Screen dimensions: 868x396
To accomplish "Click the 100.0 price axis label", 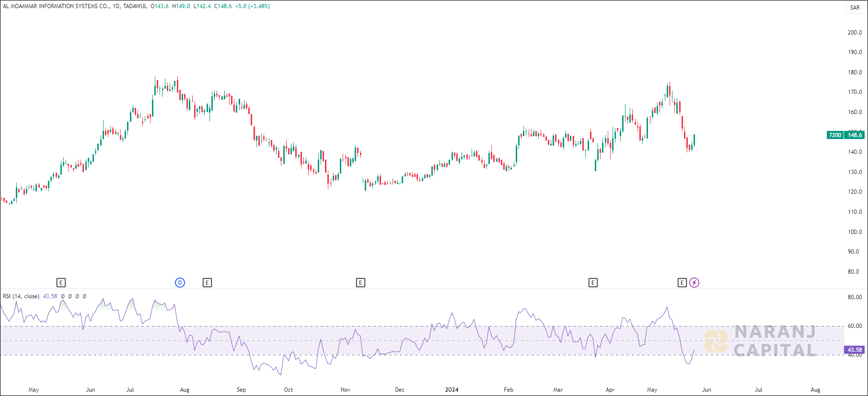I will [x=855, y=232].
